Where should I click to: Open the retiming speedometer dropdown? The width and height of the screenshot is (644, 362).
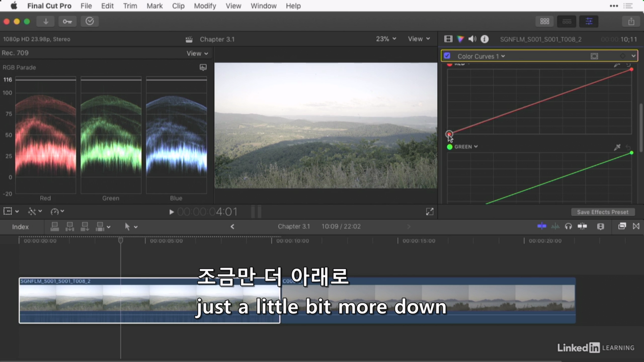(x=57, y=212)
